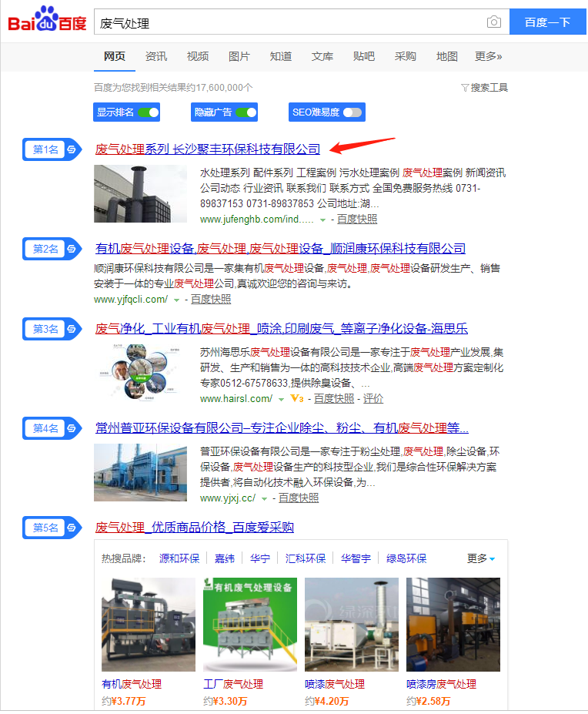This screenshot has height=714, width=588.
Task: Open product link 有机废气处理
Action: [x=132, y=684]
